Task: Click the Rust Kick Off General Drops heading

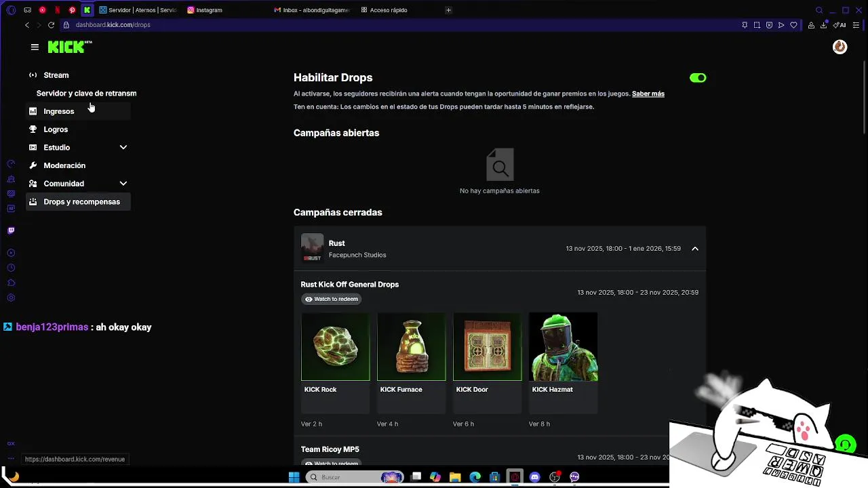Action: 350,285
